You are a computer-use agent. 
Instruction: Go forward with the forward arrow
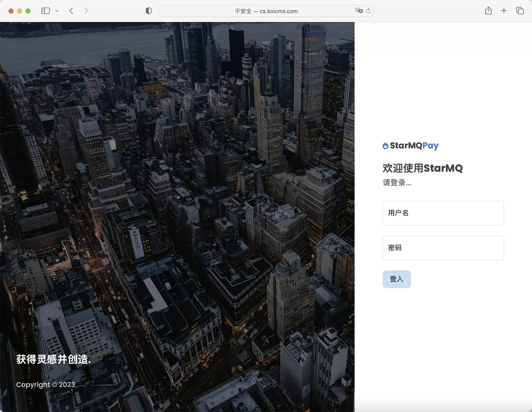click(x=86, y=11)
